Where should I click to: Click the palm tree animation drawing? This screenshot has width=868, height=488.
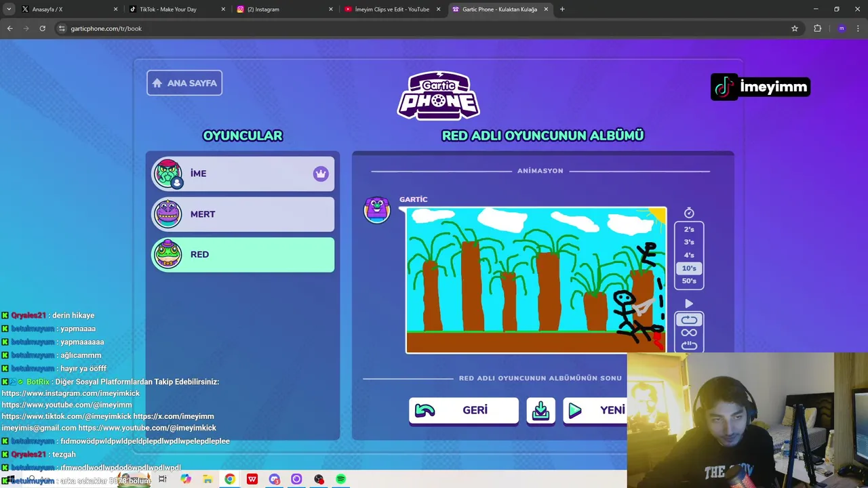coord(536,280)
